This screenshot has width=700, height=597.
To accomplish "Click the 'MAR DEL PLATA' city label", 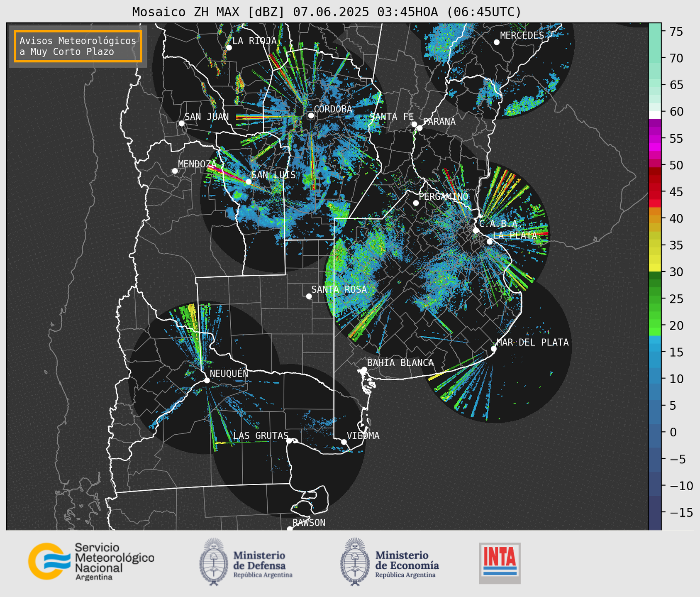I will (x=532, y=342).
